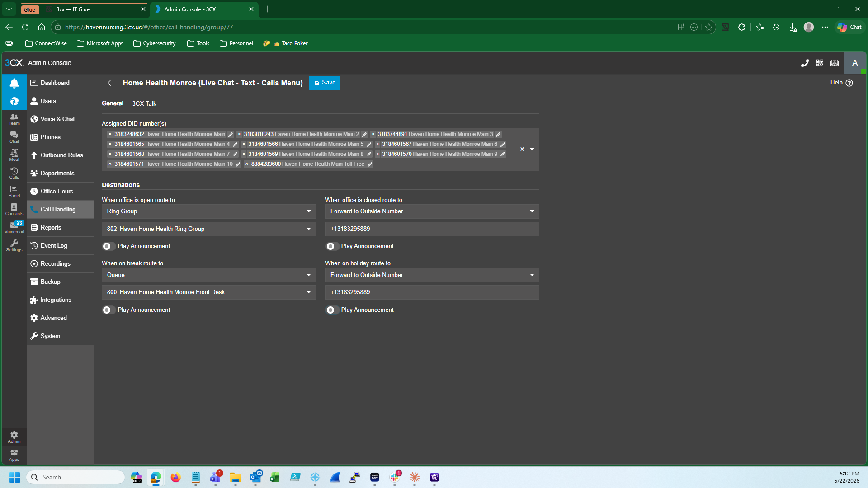Save the call handling settings

tap(325, 83)
